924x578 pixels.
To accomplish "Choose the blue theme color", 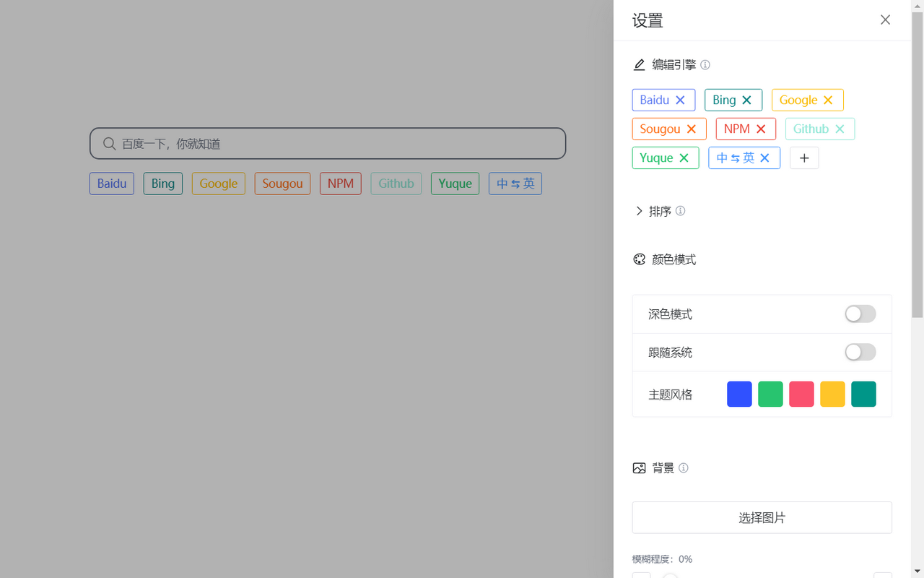I will pos(739,394).
